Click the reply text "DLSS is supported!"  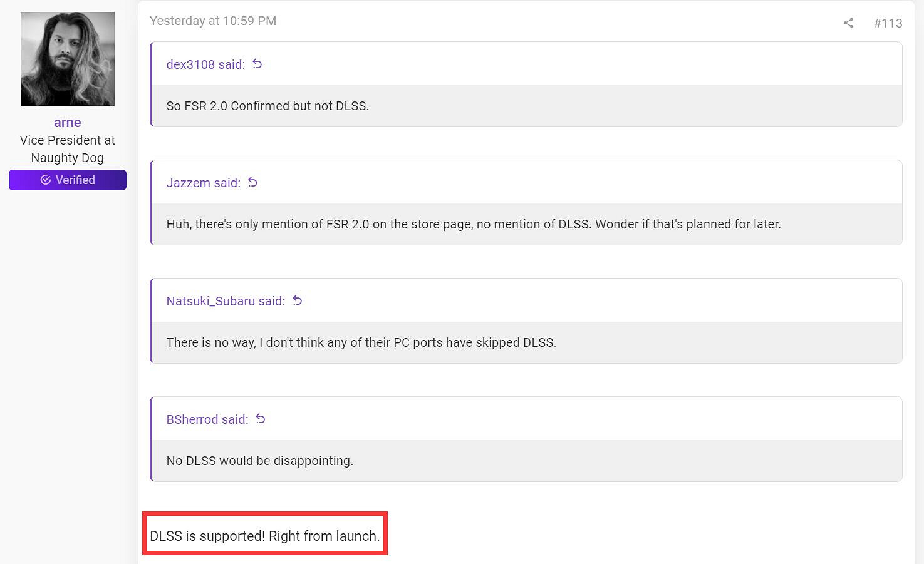pyautogui.click(x=264, y=536)
